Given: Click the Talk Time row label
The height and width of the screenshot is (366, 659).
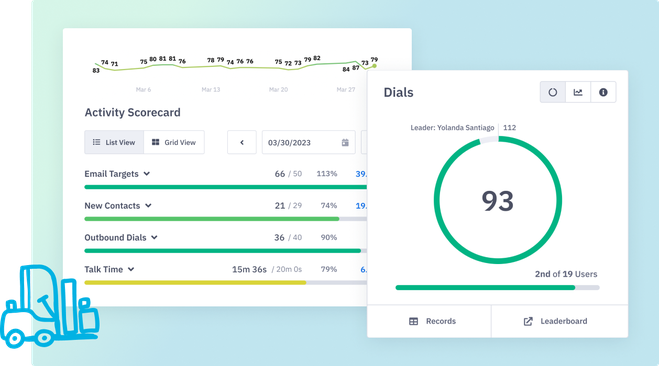Looking at the screenshot, I should (104, 269).
